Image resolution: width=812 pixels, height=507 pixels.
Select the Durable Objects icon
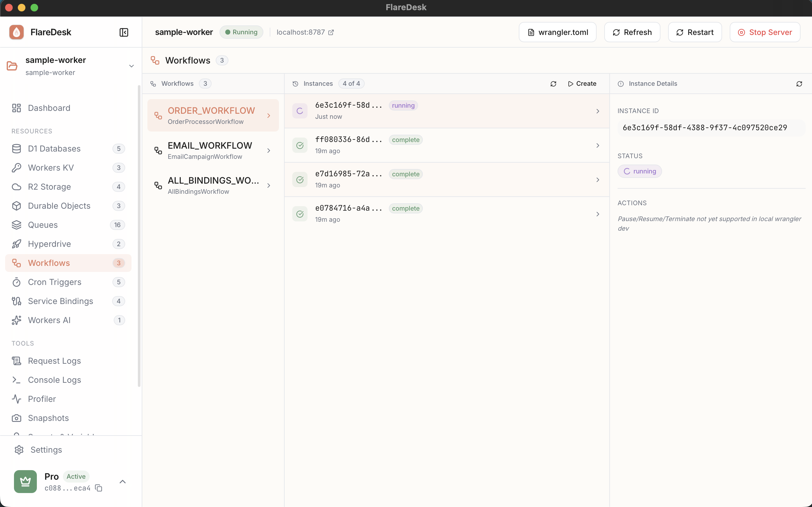(17, 206)
